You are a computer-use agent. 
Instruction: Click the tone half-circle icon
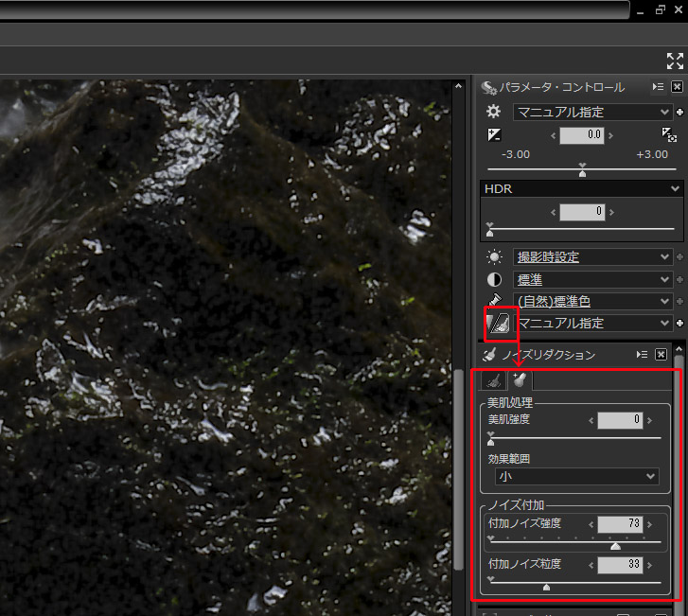tap(494, 279)
